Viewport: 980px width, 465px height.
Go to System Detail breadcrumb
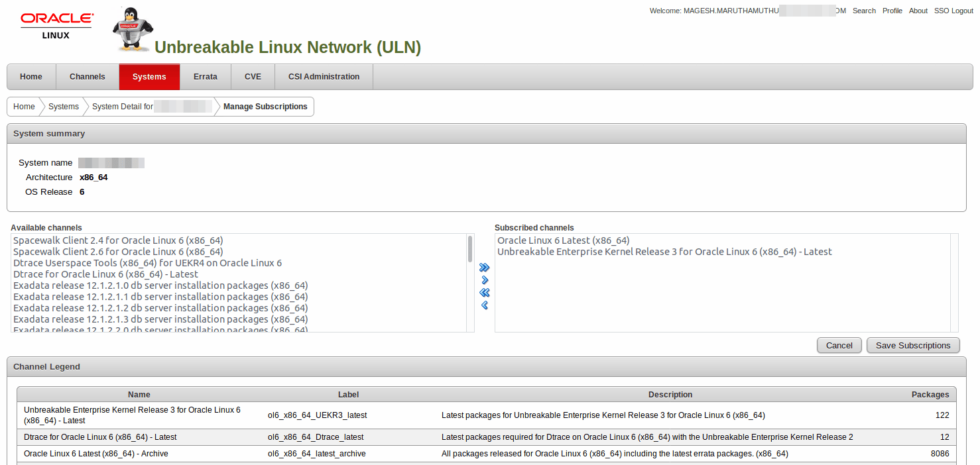tap(123, 107)
